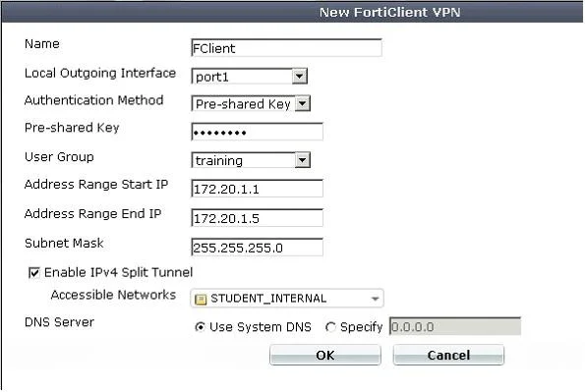
Task: Click the greyed DNS address 0.0.0.0 field
Action: tap(455, 327)
